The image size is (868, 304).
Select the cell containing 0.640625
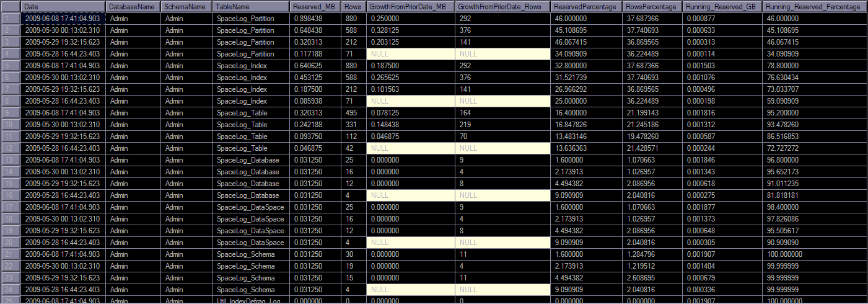[x=314, y=66]
